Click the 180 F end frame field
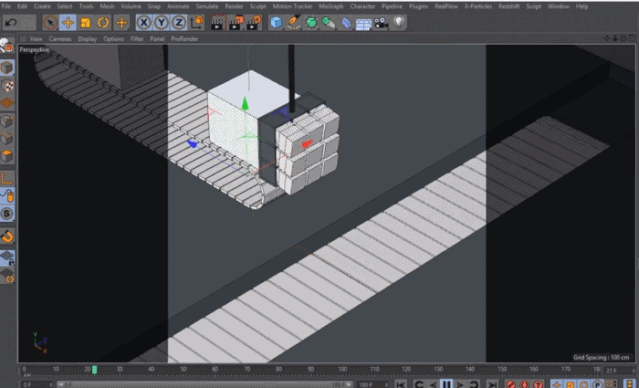Image resolution: width=639 pixels, height=388 pixels. coord(373,384)
